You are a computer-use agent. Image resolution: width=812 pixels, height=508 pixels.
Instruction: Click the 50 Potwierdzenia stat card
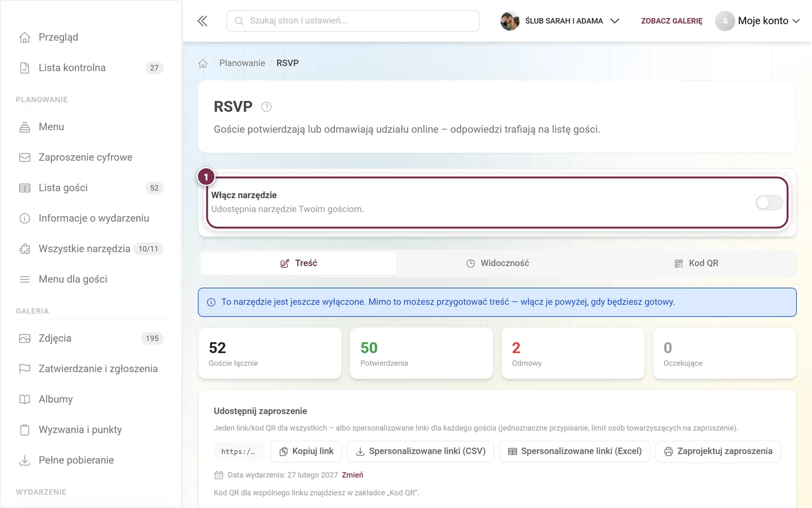tap(421, 353)
